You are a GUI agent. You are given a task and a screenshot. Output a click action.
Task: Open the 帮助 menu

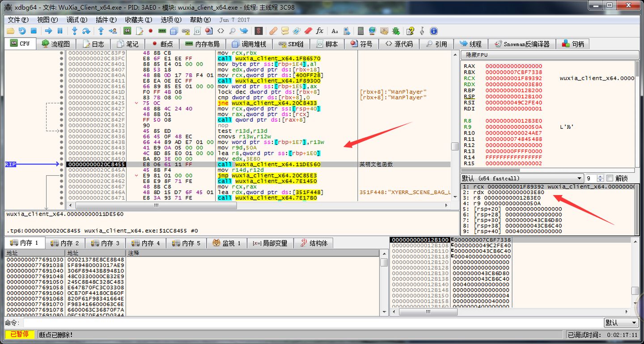(x=200, y=20)
